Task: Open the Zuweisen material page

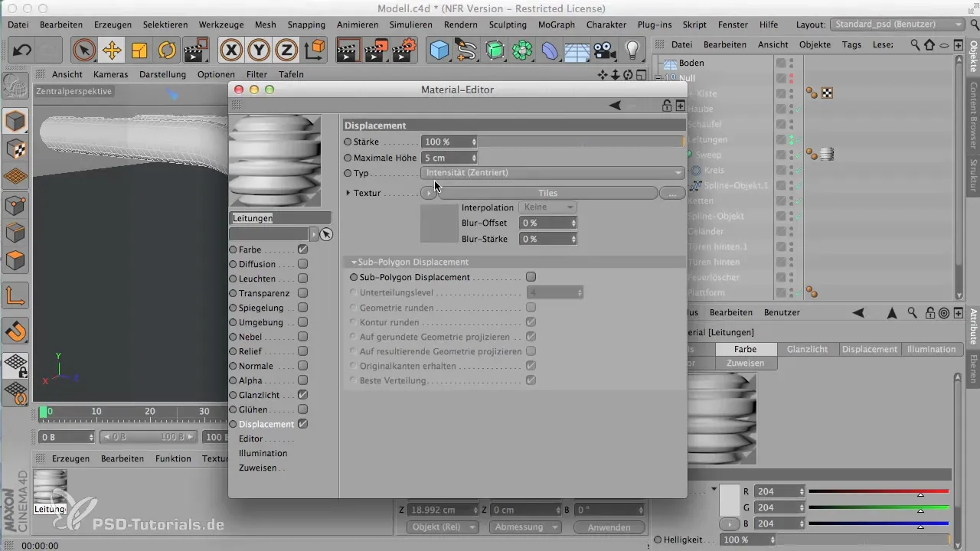Action: [257, 468]
